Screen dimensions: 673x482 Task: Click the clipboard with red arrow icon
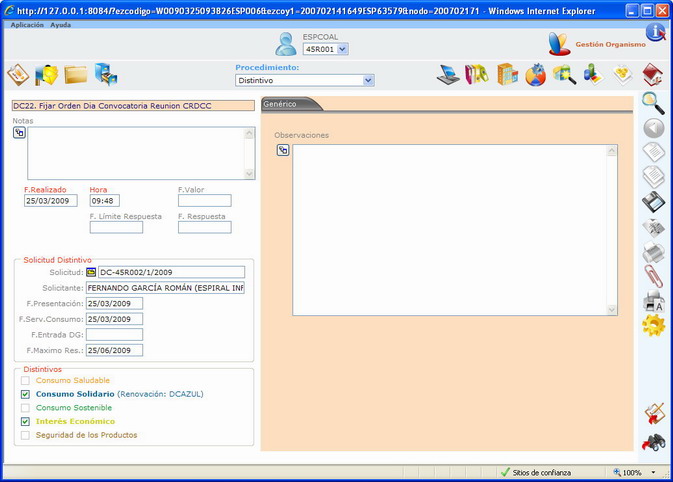(x=654, y=414)
